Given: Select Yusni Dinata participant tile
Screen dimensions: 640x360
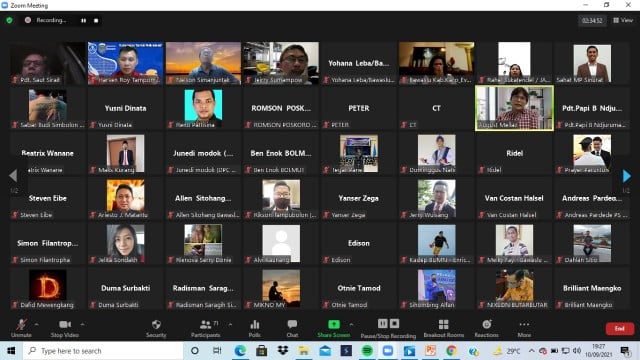Looking at the screenshot, I should [x=125, y=108].
